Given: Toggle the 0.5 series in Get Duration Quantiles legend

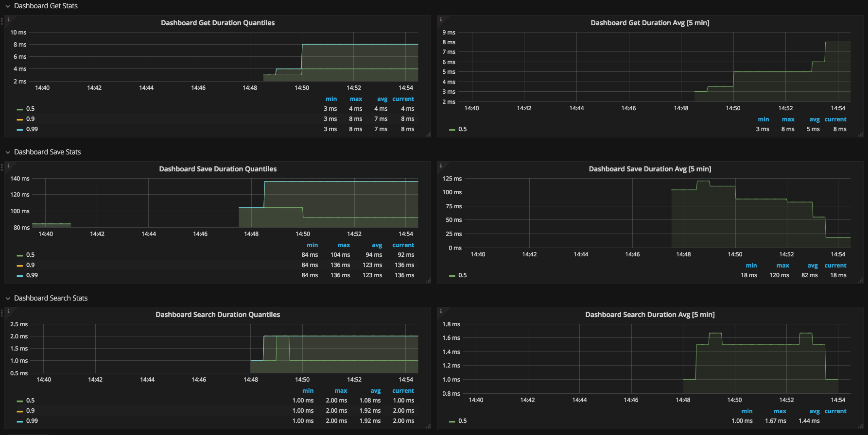Looking at the screenshot, I should 30,109.
